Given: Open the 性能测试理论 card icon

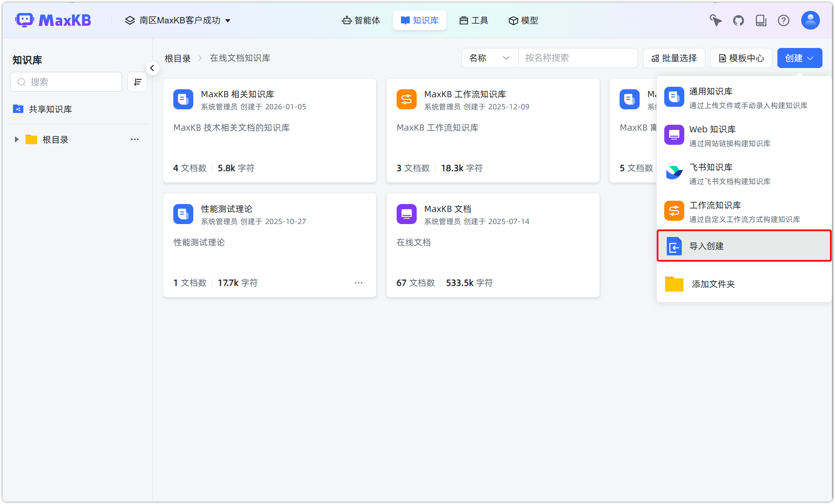Looking at the screenshot, I should tap(183, 214).
